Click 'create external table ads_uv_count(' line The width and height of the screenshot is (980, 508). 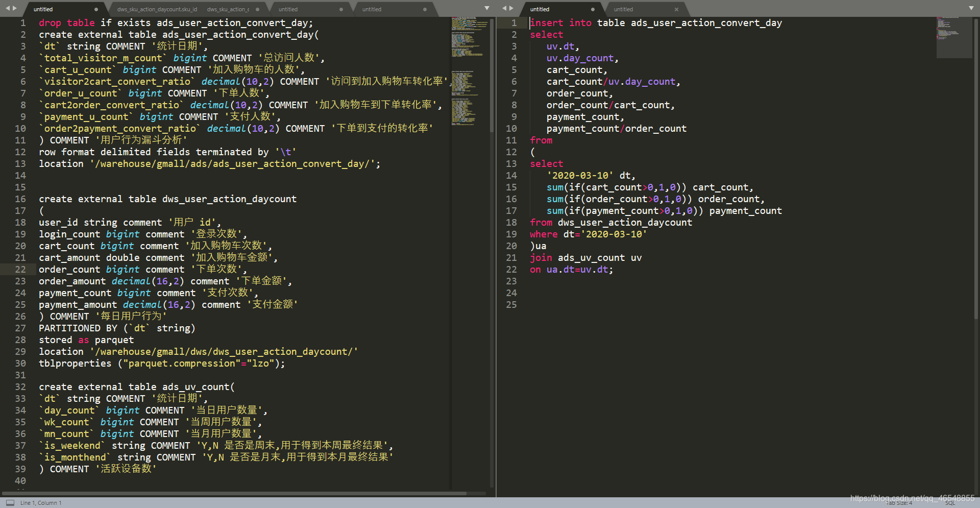point(137,386)
